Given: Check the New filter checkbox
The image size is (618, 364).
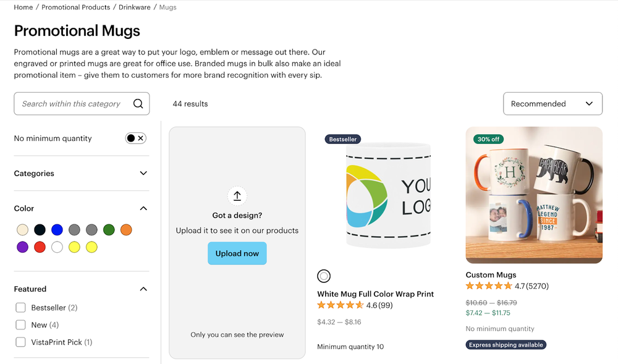Looking at the screenshot, I should pos(20,324).
